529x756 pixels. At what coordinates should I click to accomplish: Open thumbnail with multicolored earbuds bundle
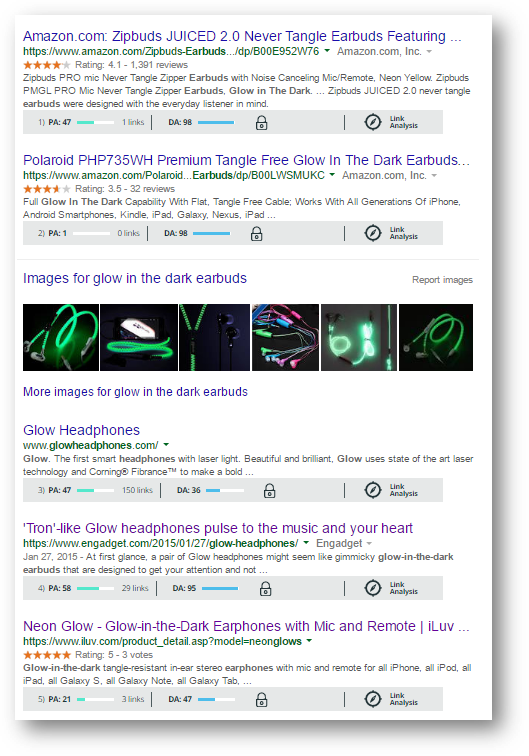[285, 338]
